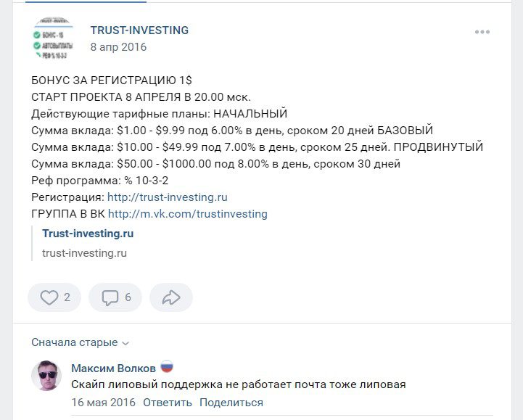Open the TRUST-INVESTING group name link
This screenshot has width=523, height=420.
139,30
